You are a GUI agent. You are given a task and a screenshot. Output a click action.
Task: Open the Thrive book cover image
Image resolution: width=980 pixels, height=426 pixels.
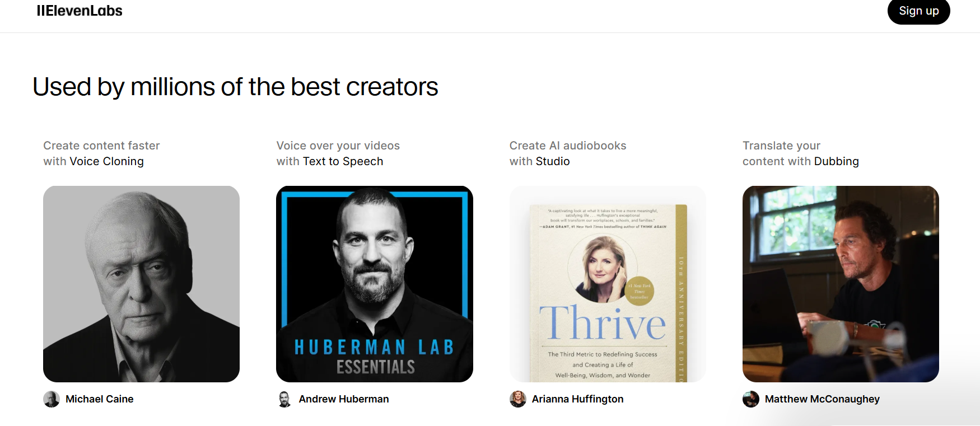(608, 284)
